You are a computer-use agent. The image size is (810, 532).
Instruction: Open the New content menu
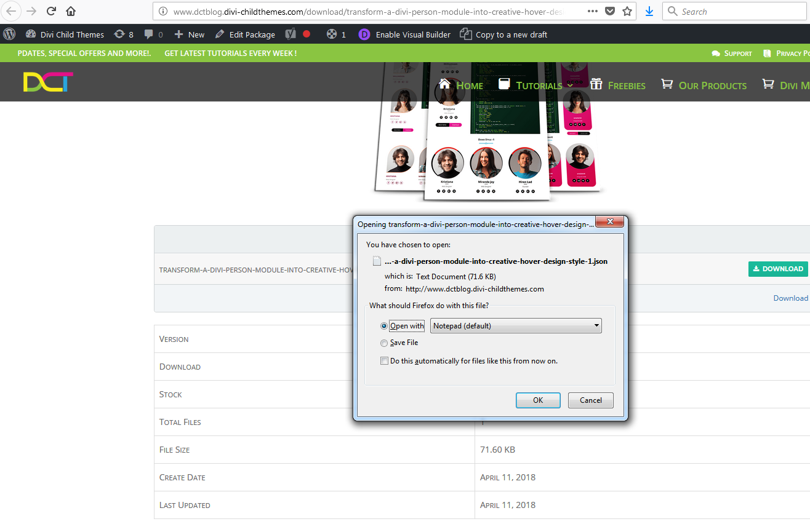click(190, 34)
